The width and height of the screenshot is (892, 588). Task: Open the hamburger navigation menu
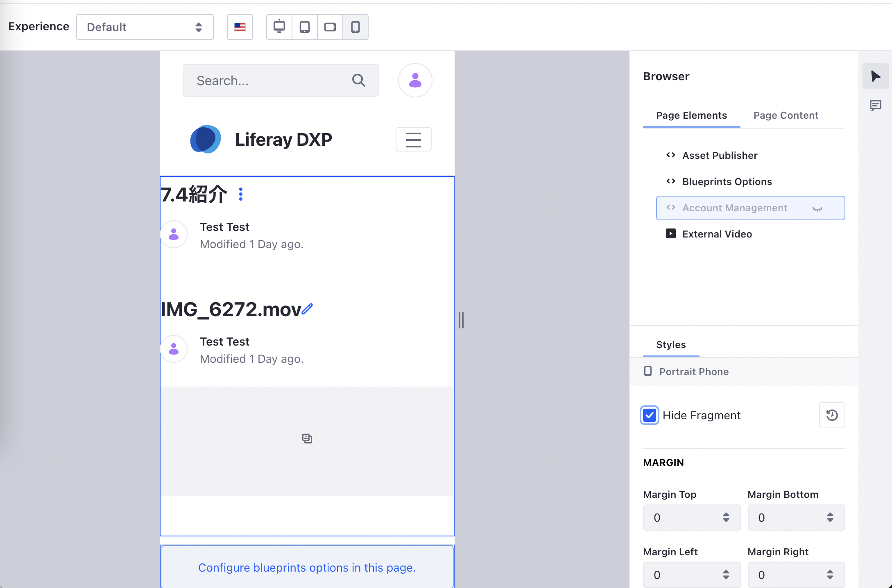pyautogui.click(x=413, y=140)
